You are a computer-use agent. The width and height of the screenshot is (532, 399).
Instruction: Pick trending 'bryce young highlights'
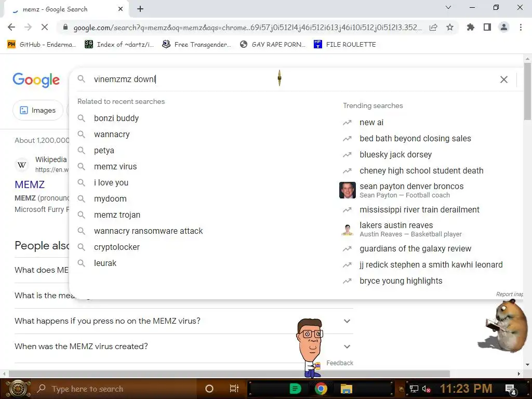tap(401, 281)
